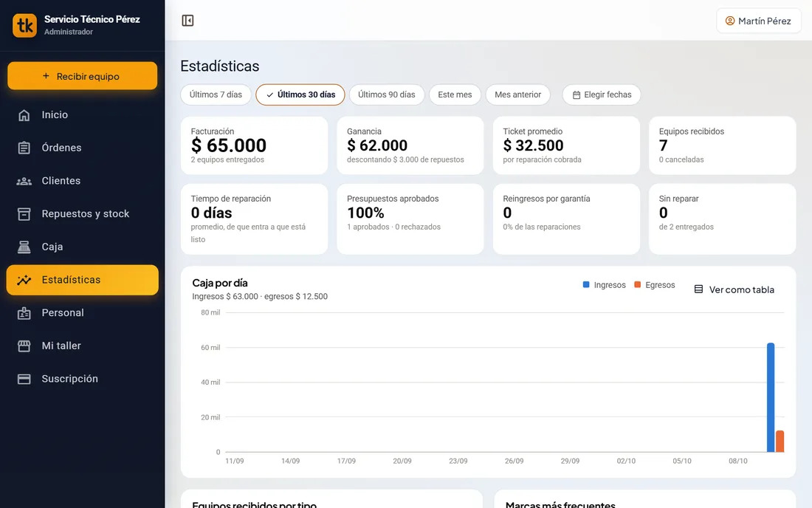Click the orange Egresos legend swatch
This screenshot has height=508, width=812.
click(638, 285)
